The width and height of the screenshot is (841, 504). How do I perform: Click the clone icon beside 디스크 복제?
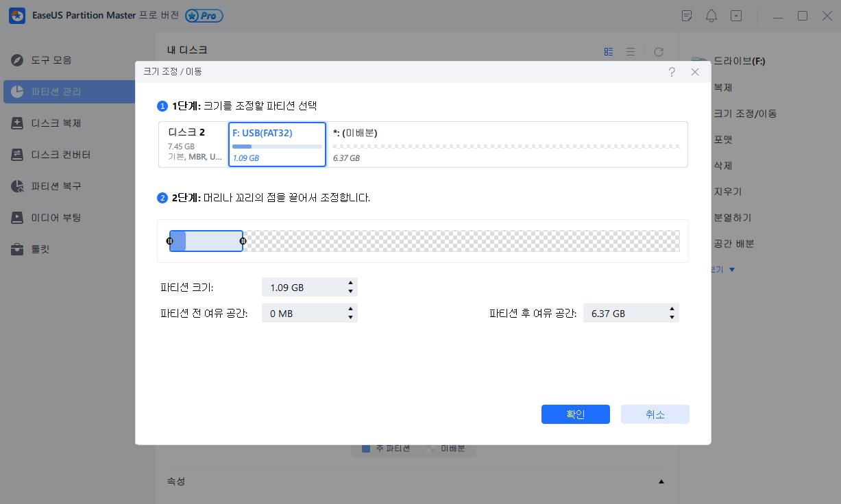click(x=17, y=123)
